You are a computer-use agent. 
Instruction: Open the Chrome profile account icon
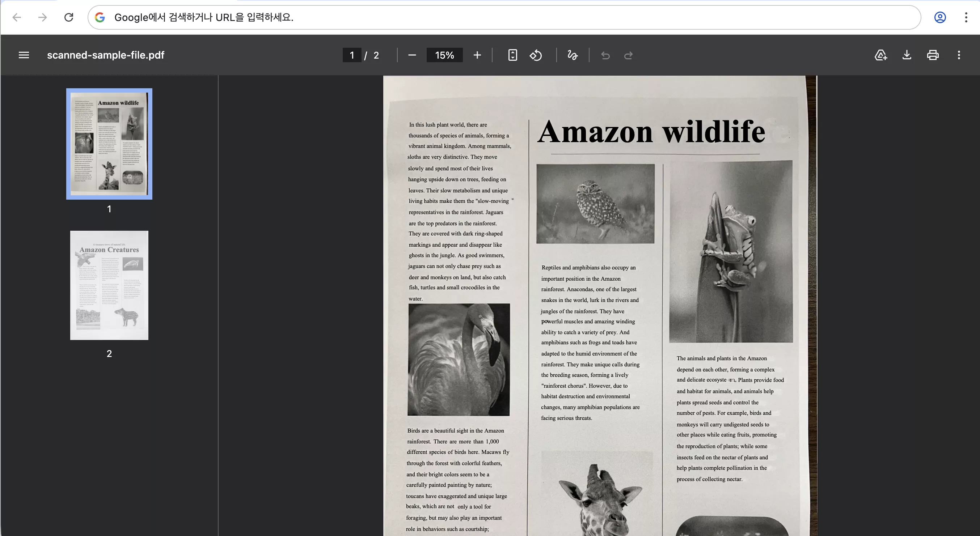point(940,17)
